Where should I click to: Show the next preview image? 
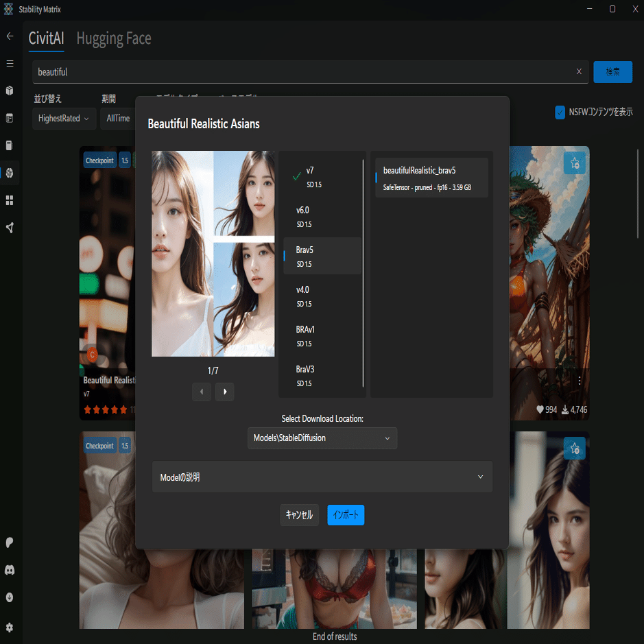(225, 392)
